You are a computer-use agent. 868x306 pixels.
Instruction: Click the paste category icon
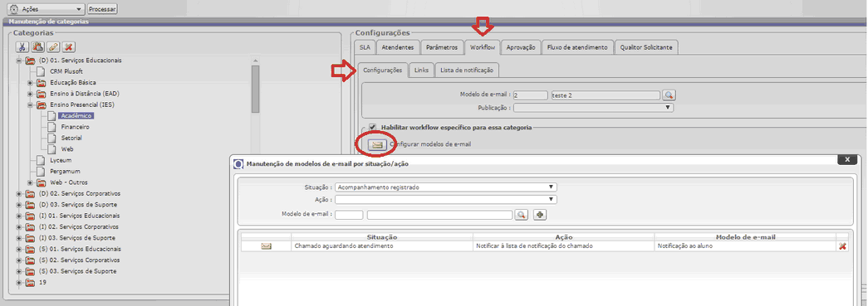pos(38,47)
